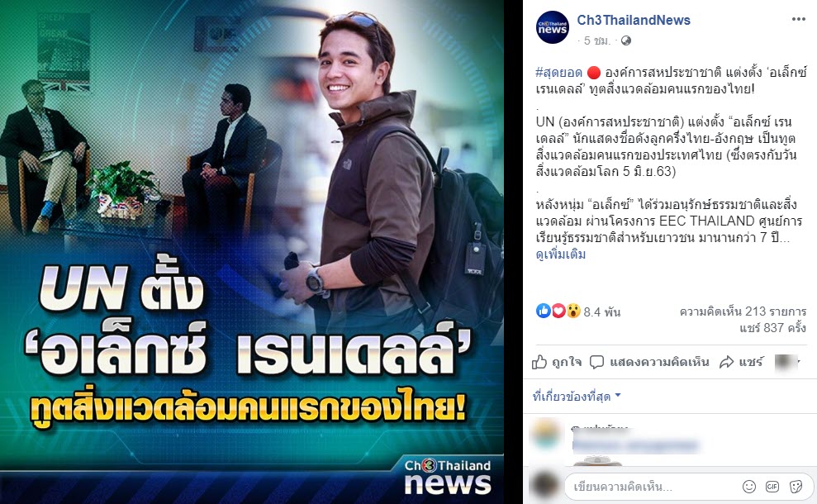The width and height of the screenshot is (817, 504).
Task: Click the public globe privacy icon
Action: pos(626,40)
